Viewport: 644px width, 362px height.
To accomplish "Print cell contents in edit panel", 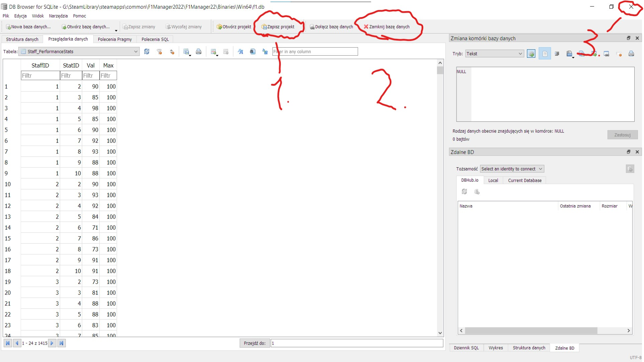I will click(x=631, y=54).
